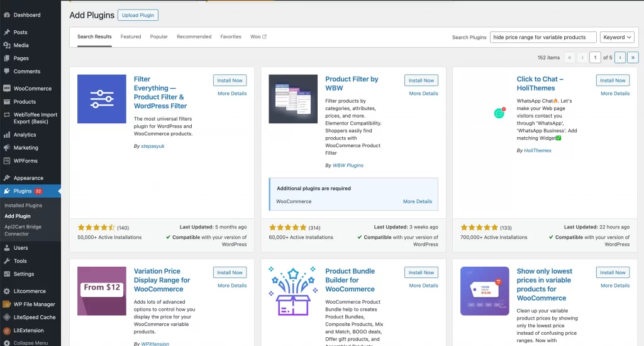Switch to the Search Results tab
644x346 pixels.
(x=94, y=36)
